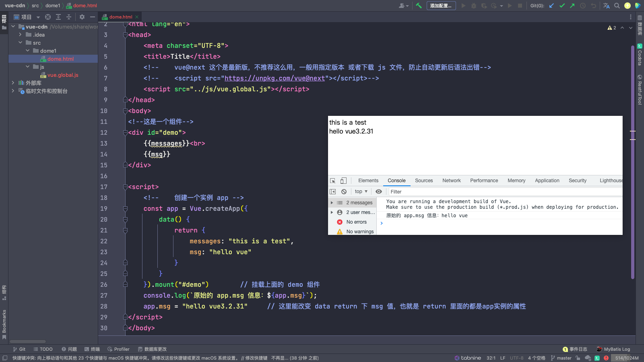The height and width of the screenshot is (362, 644).
Task: Clear the console with the clear icon
Action: tap(344, 191)
